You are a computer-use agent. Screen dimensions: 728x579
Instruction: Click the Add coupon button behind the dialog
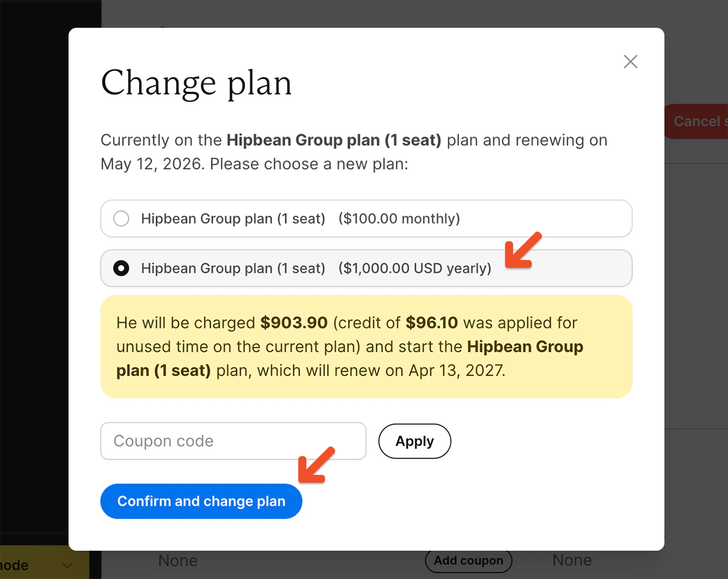coord(468,560)
